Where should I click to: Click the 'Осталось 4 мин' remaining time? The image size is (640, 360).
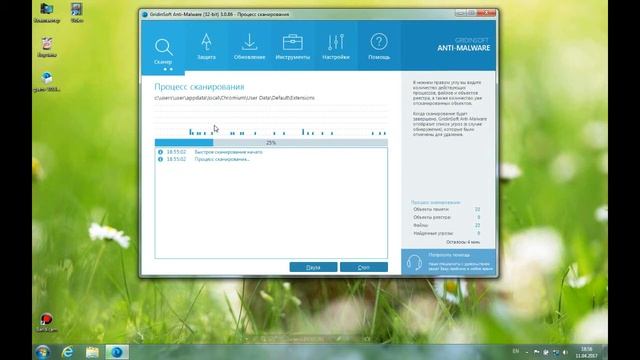click(463, 242)
